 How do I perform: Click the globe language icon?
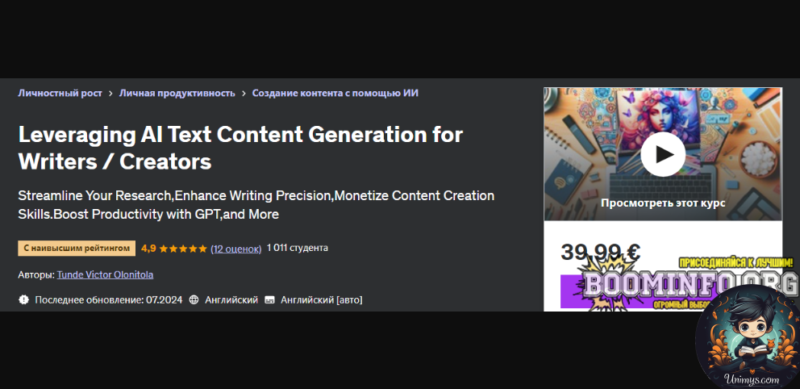click(194, 300)
